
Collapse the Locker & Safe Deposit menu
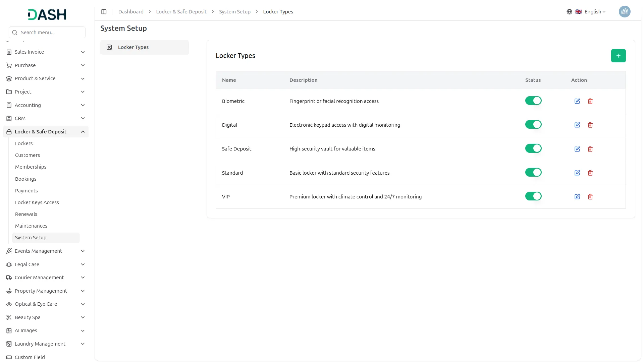click(83, 131)
